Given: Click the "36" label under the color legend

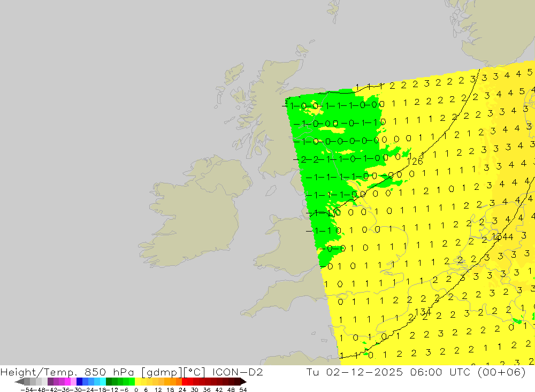Looking at the screenshot, I should click(x=207, y=390).
